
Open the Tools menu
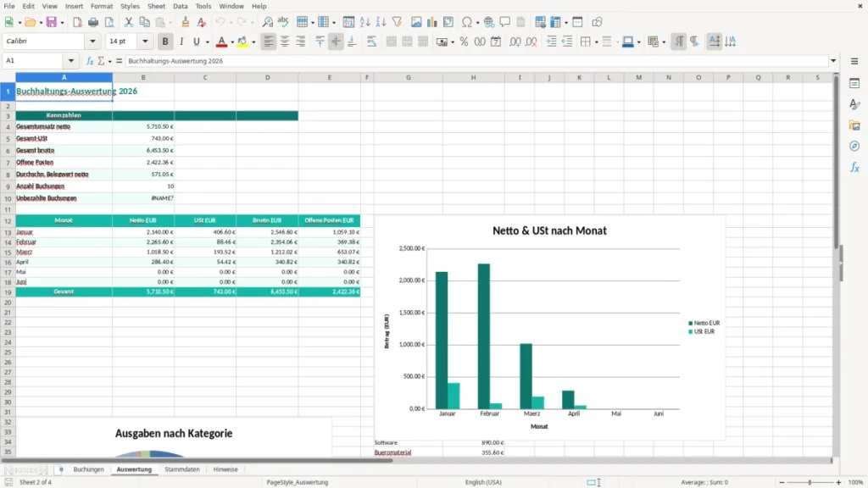[203, 6]
